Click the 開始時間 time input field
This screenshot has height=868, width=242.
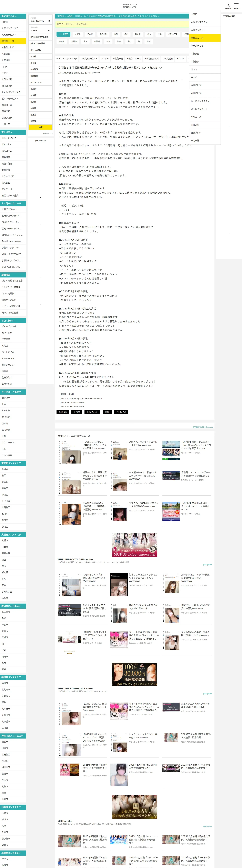(x=40, y=30)
